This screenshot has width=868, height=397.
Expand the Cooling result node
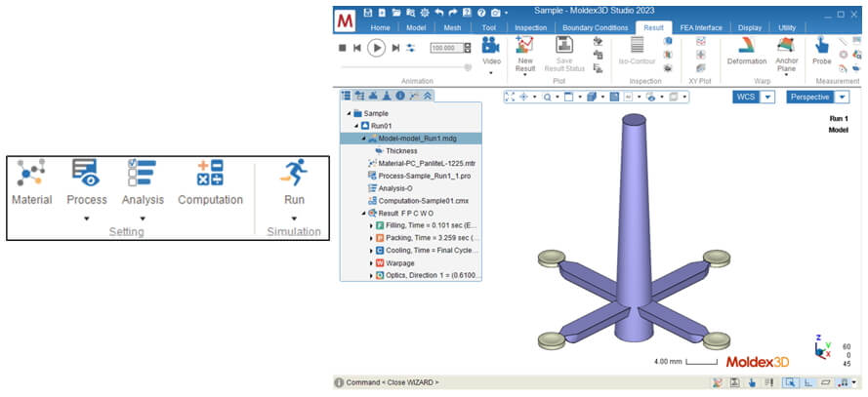[x=371, y=251]
